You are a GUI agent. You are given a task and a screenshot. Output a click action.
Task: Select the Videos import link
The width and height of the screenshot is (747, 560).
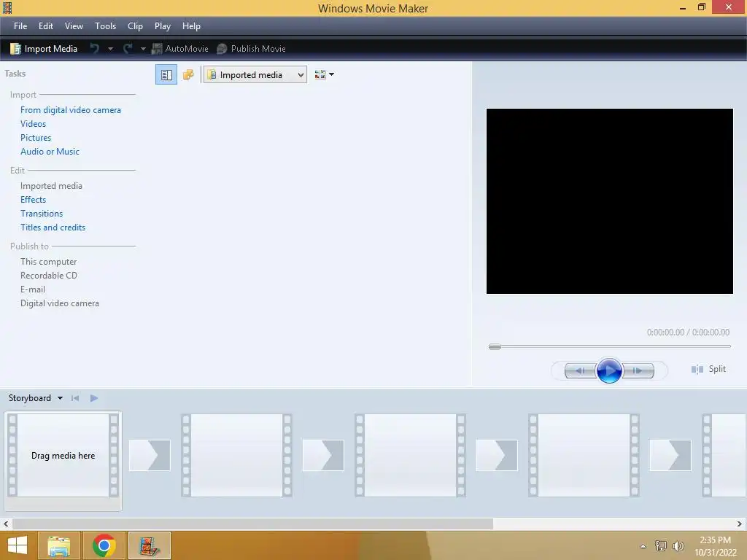tap(34, 124)
